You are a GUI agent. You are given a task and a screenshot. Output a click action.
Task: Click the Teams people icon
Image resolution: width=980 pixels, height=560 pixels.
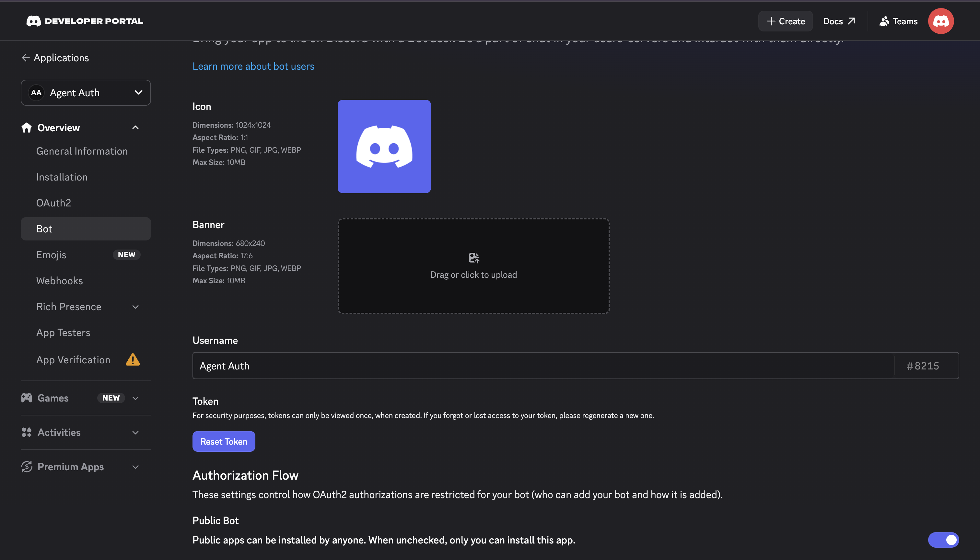[884, 21]
